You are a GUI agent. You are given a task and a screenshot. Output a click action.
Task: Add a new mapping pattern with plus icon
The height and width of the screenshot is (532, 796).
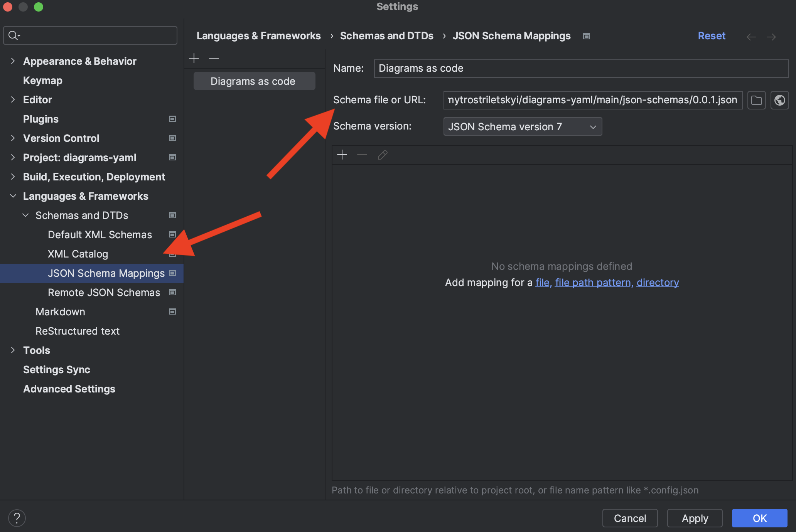[x=342, y=155]
